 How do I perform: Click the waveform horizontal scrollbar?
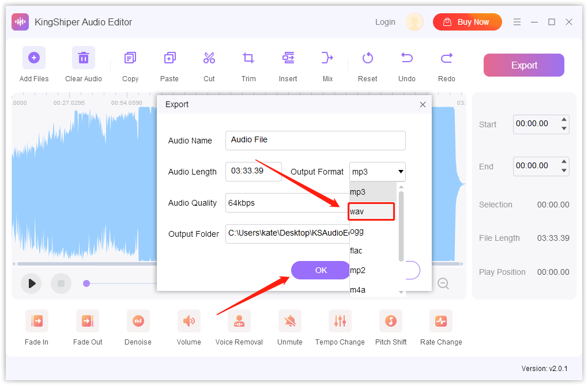click(x=88, y=264)
